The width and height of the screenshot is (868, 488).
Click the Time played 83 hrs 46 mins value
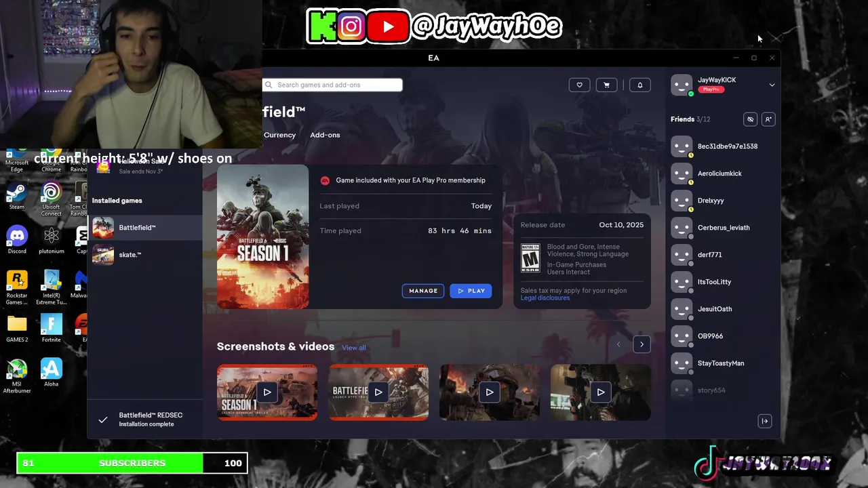tap(460, 231)
